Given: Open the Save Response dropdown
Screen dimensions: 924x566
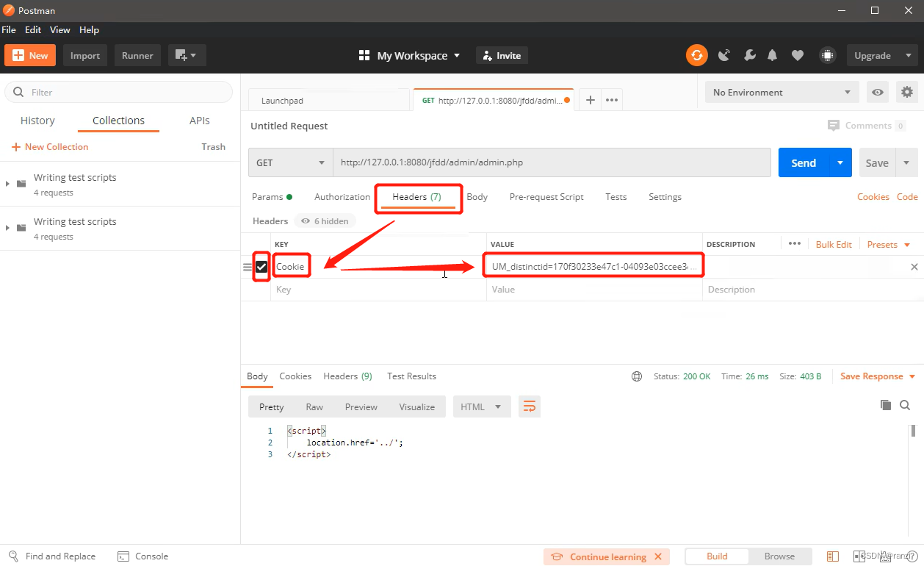Looking at the screenshot, I should (878, 376).
